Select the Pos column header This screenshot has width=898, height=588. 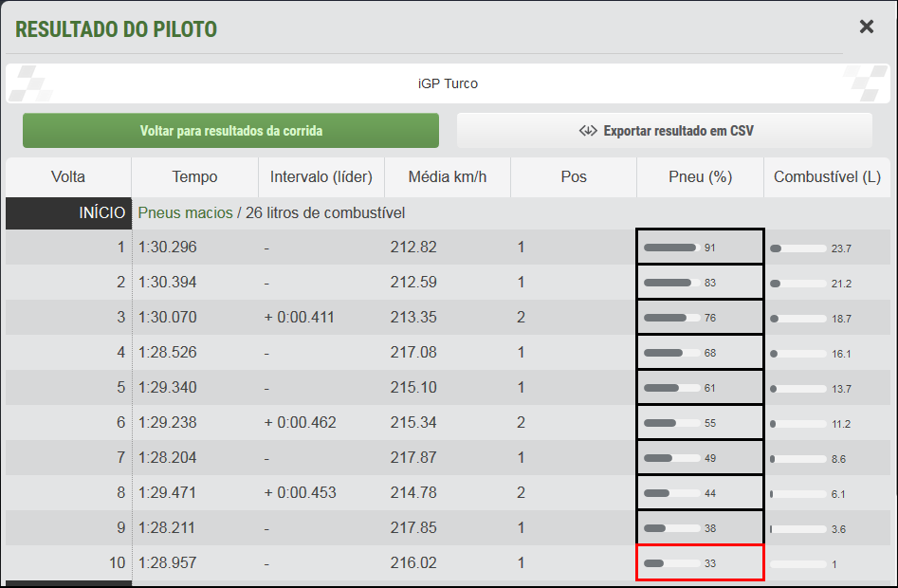click(574, 177)
